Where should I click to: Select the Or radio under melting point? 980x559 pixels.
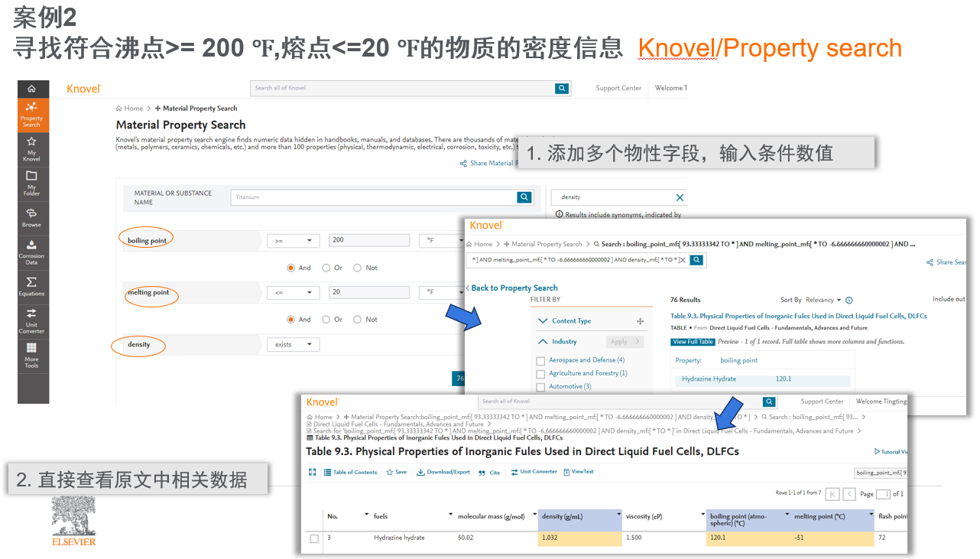(326, 319)
